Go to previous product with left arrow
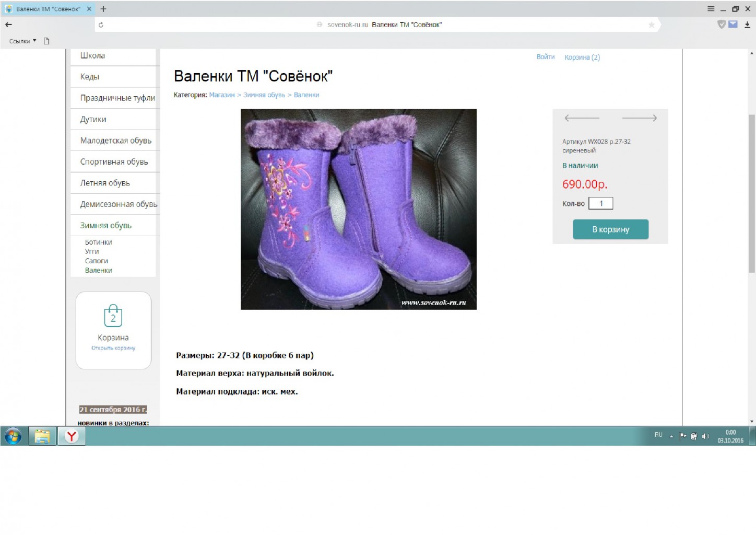 click(582, 118)
